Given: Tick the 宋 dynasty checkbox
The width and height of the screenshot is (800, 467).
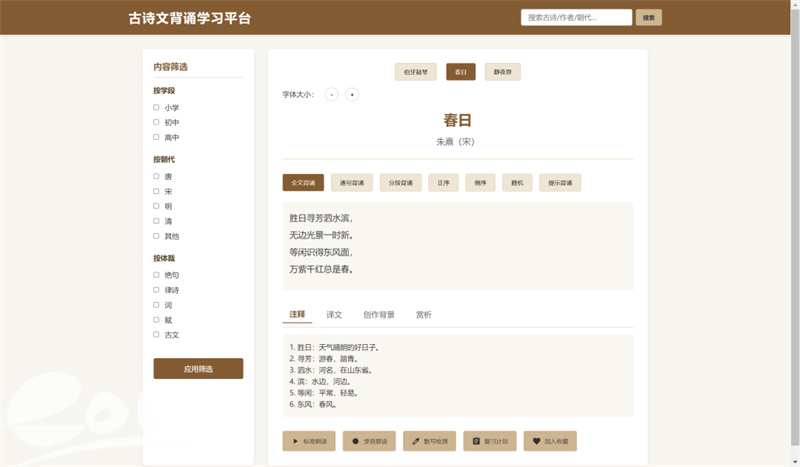Looking at the screenshot, I should tap(156, 191).
